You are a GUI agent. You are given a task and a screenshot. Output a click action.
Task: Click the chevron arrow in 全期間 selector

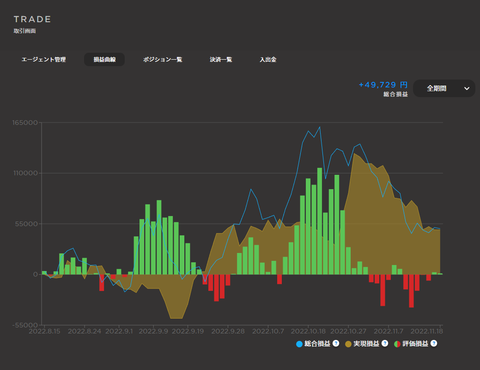click(467, 89)
